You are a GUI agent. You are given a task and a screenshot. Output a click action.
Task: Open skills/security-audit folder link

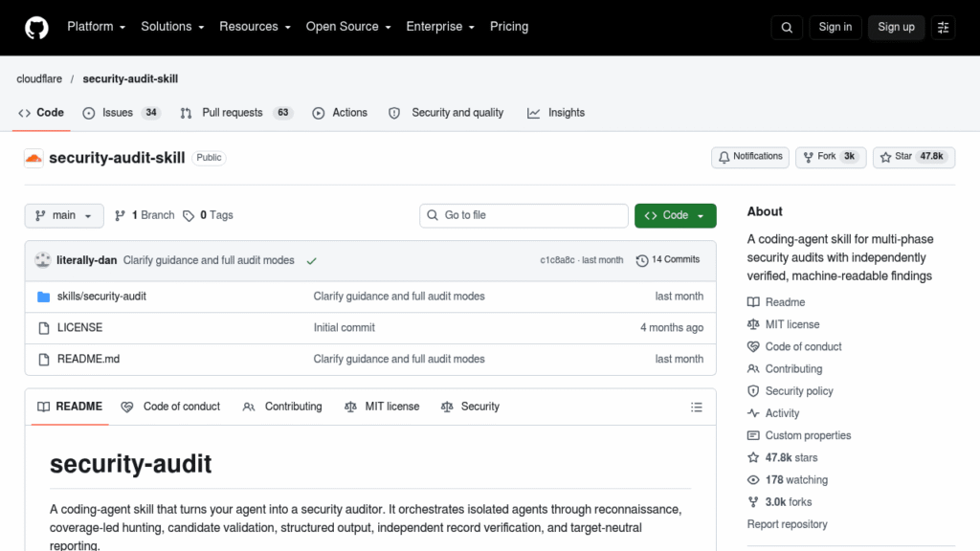pos(101,297)
